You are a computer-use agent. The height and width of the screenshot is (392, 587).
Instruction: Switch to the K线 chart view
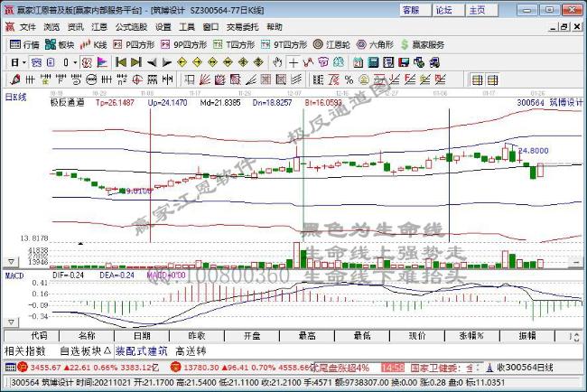(x=93, y=45)
